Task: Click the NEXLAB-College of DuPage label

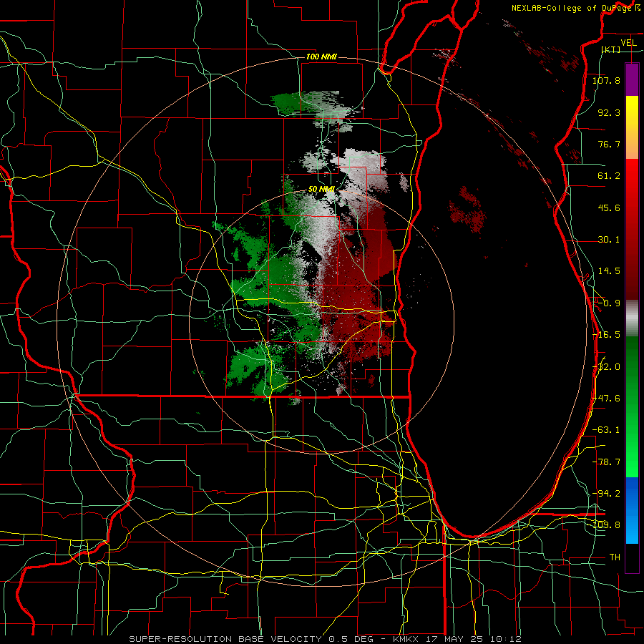Action: point(575,8)
